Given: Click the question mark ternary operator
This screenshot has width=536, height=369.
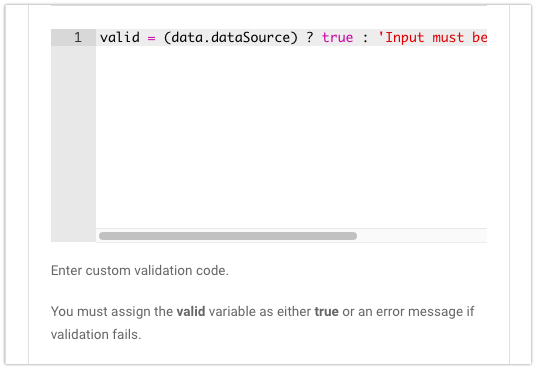Looking at the screenshot, I should click(x=310, y=37).
